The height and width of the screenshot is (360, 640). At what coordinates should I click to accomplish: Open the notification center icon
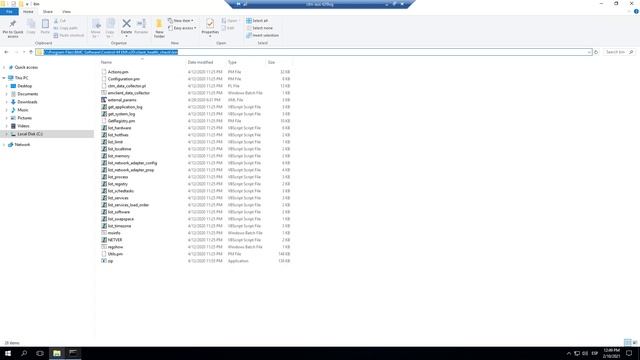point(629,353)
